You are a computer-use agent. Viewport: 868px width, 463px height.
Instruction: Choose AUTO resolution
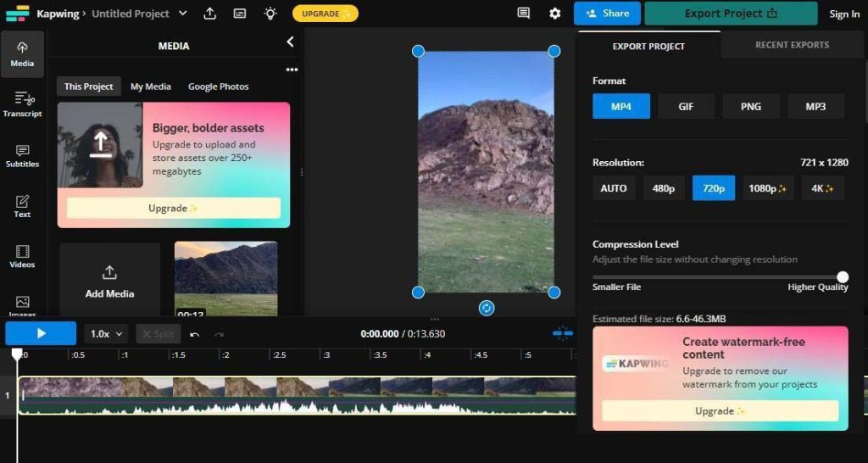614,188
